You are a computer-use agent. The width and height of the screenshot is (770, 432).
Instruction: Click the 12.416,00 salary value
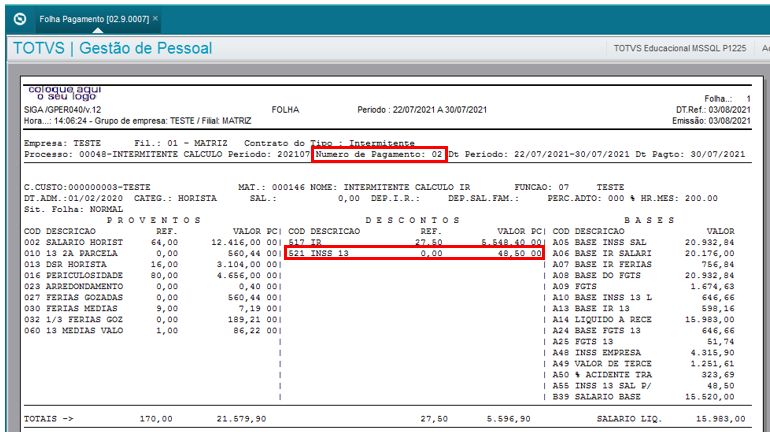pos(236,243)
